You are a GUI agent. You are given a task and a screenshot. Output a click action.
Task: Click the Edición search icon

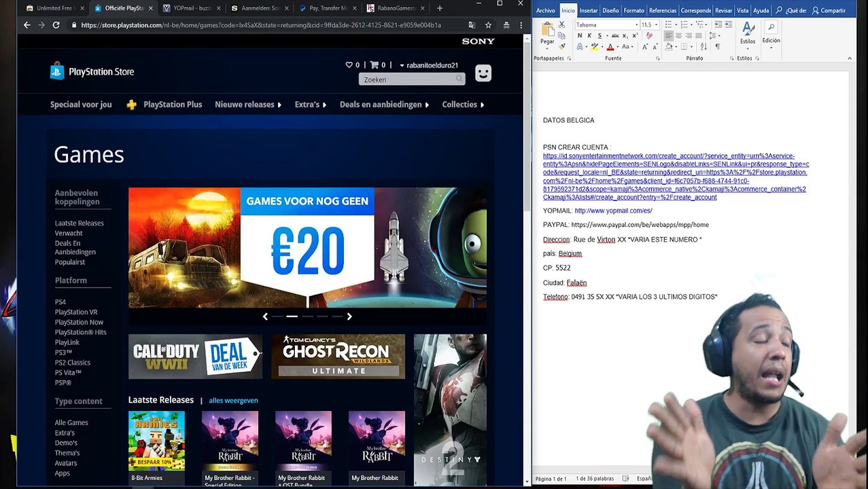pos(771,27)
